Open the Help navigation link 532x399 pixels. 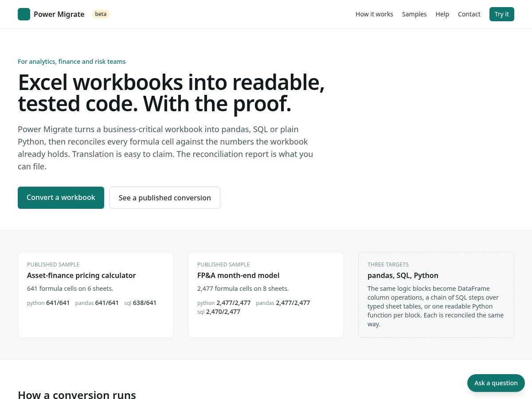click(442, 14)
